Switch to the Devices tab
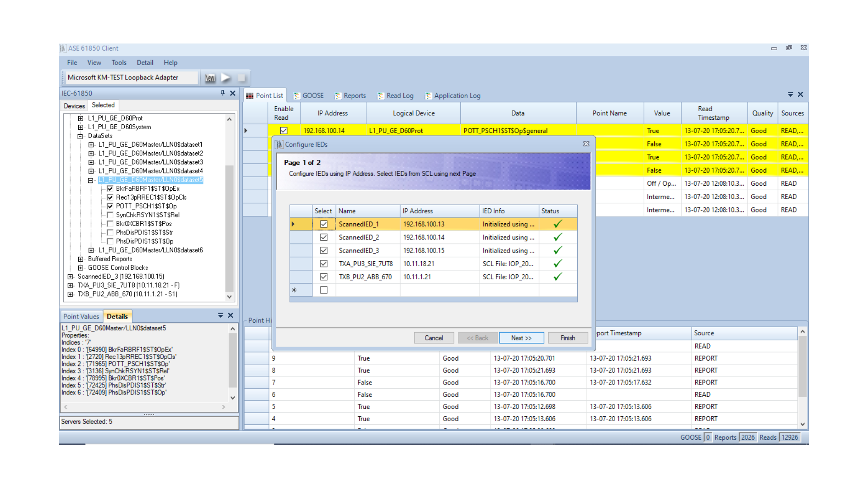Image resolution: width=868 pixels, height=488 pixels. pyautogui.click(x=74, y=106)
